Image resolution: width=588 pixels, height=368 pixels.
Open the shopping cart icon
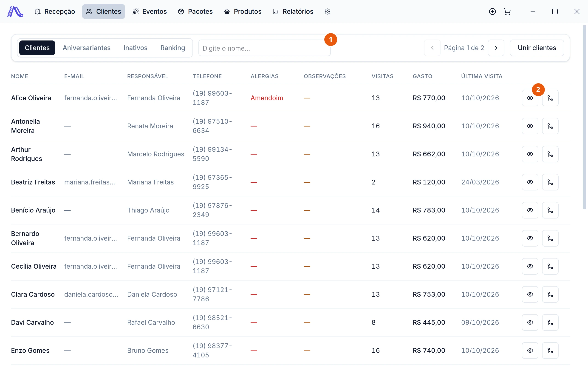(507, 11)
